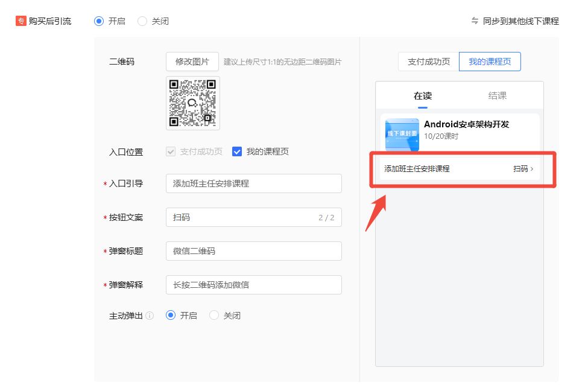Select 开启 radio for 购买后引流

(100, 21)
